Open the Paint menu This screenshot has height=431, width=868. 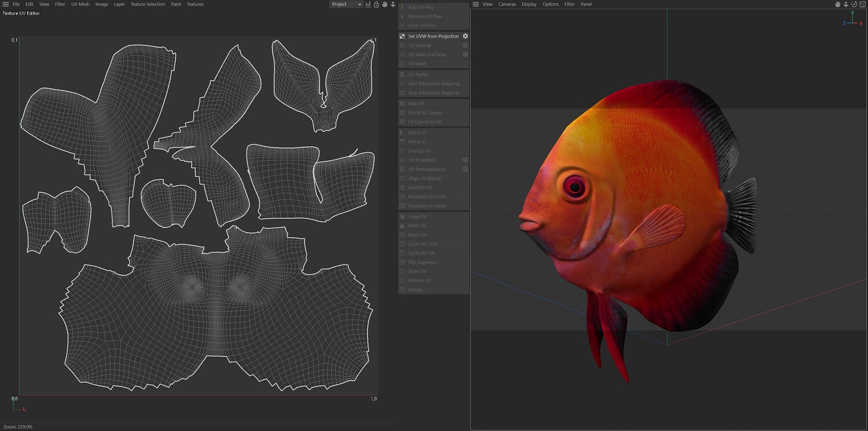coord(176,4)
